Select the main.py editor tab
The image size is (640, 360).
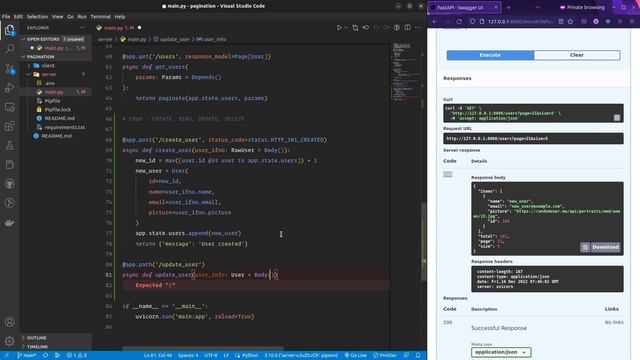[x=119, y=28]
